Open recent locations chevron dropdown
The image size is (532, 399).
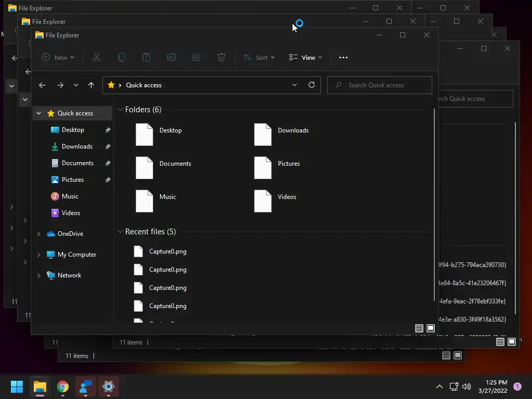click(x=76, y=85)
